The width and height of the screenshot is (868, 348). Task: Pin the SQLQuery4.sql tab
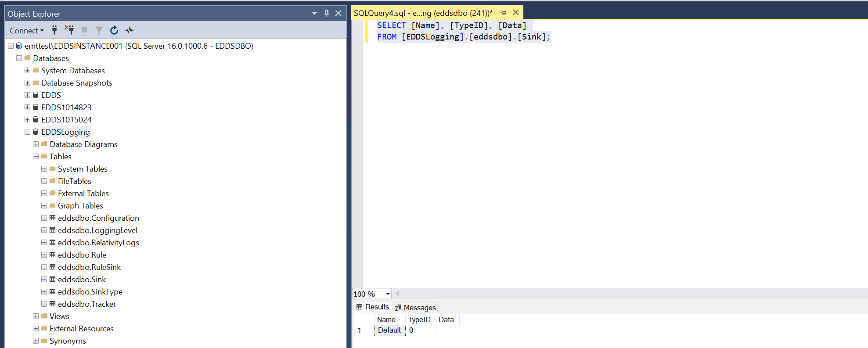click(x=503, y=13)
